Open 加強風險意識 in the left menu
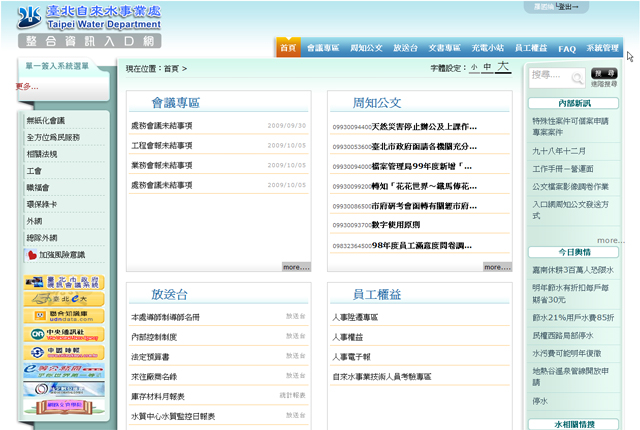 (62, 255)
